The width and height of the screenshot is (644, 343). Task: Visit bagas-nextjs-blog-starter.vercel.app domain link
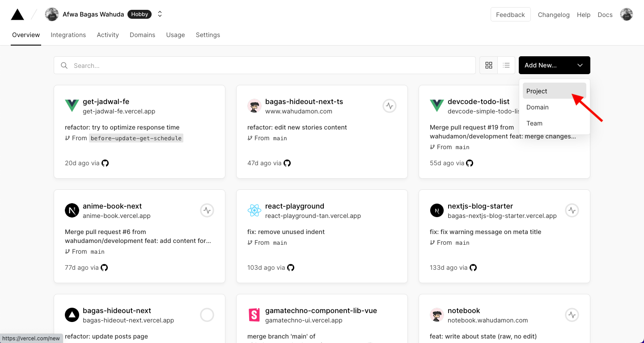(502, 216)
